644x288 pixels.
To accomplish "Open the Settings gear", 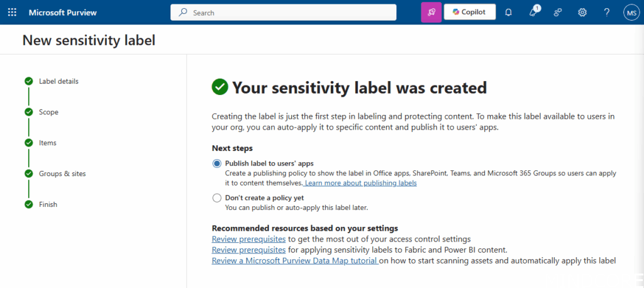I will pos(582,13).
